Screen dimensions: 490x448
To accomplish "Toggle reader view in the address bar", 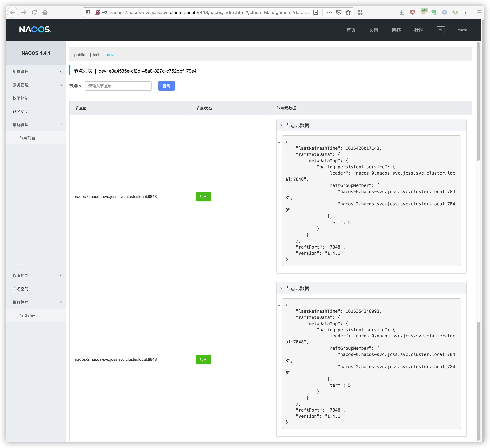I will tap(315, 12).
